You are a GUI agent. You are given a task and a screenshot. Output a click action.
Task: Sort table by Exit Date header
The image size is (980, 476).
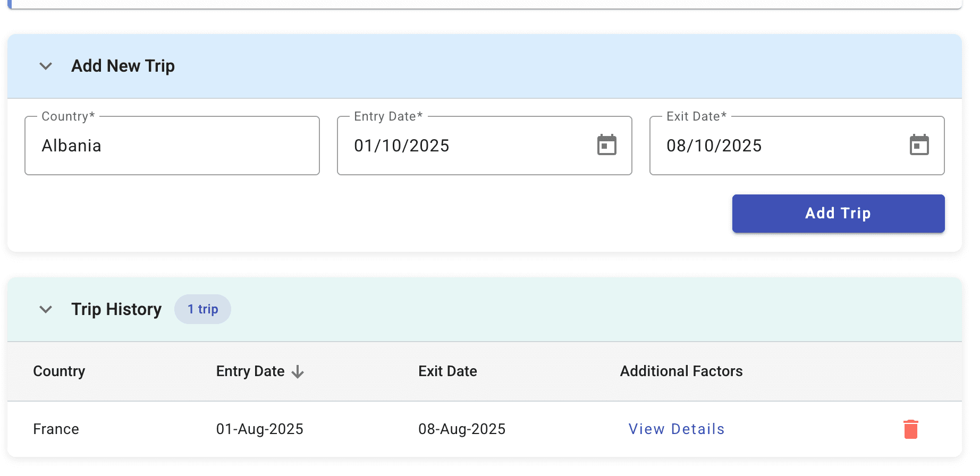point(447,371)
